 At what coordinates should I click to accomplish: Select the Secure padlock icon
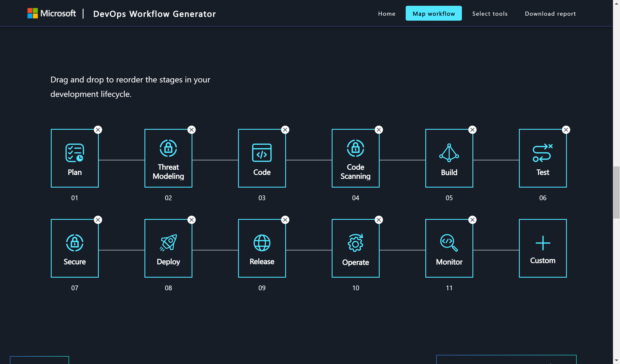tap(75, 243)
